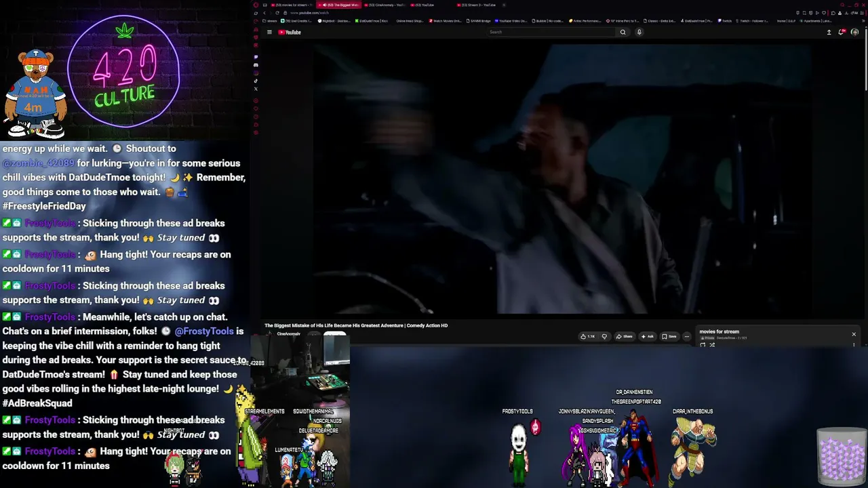This screenshot has width=868, height=488.
Task: Open the YouTube account avatar menu
Action: (854, 32)
